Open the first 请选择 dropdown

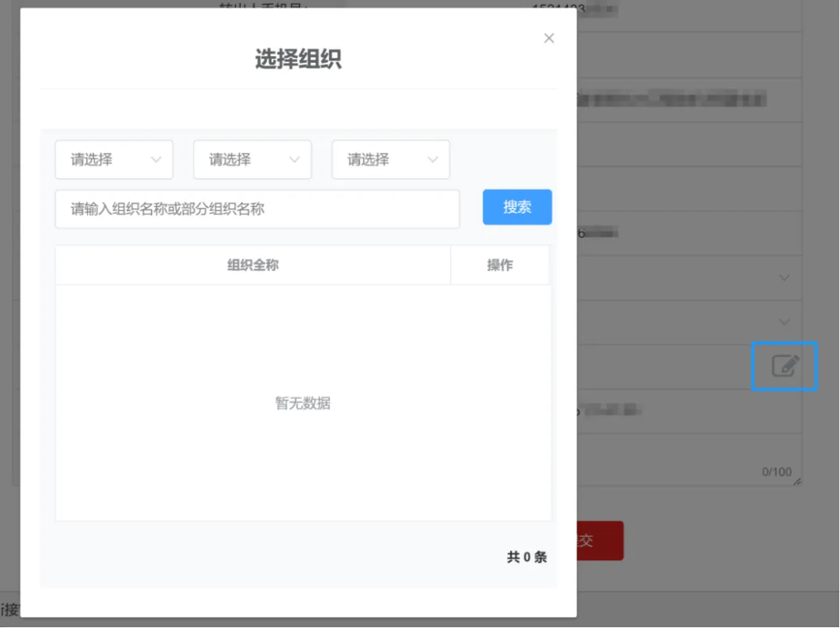pos(114,160)
